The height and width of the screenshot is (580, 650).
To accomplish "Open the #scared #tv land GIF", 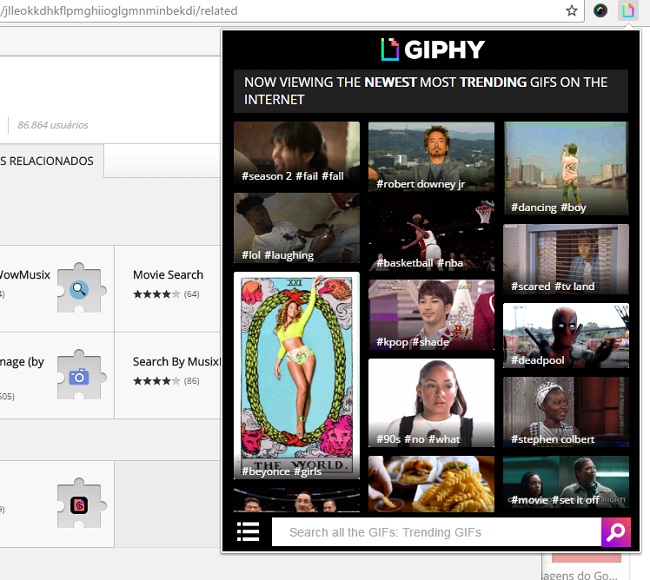I will click(x=566, y=259).
